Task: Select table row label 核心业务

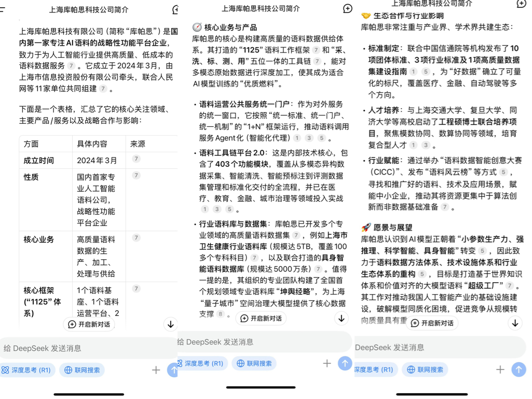Action: coord(39,240)
